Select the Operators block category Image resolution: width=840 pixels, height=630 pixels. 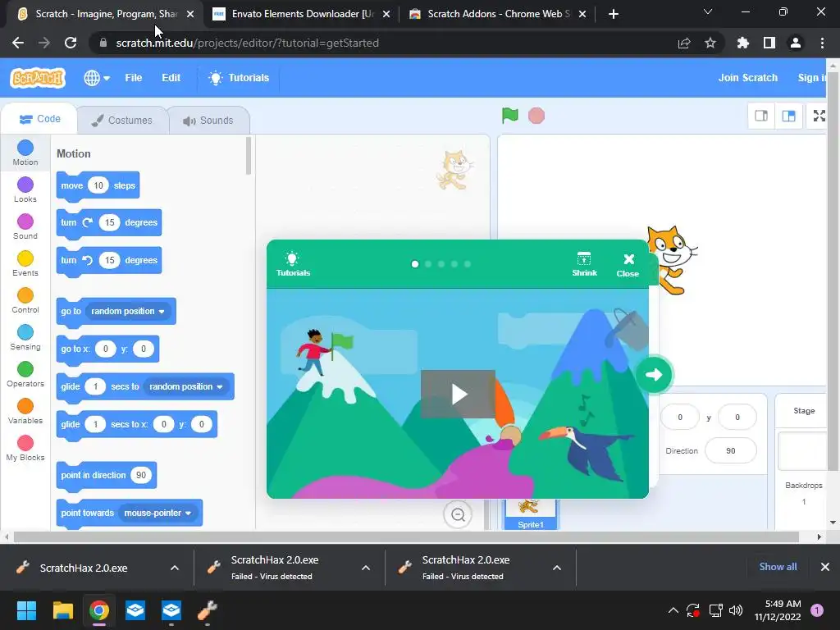pos(25,375)
